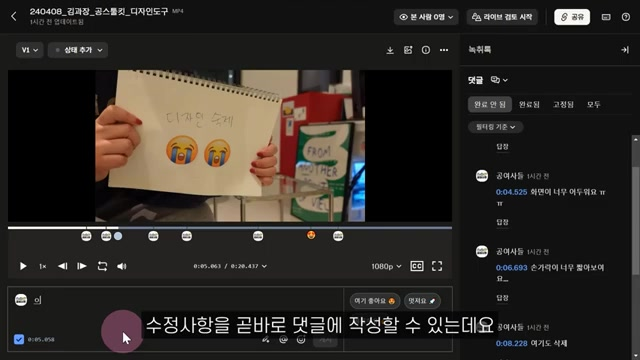Viewport: 640px width, 360px height.
Task: Toggle closed captions CC
Action: (417, 266)
